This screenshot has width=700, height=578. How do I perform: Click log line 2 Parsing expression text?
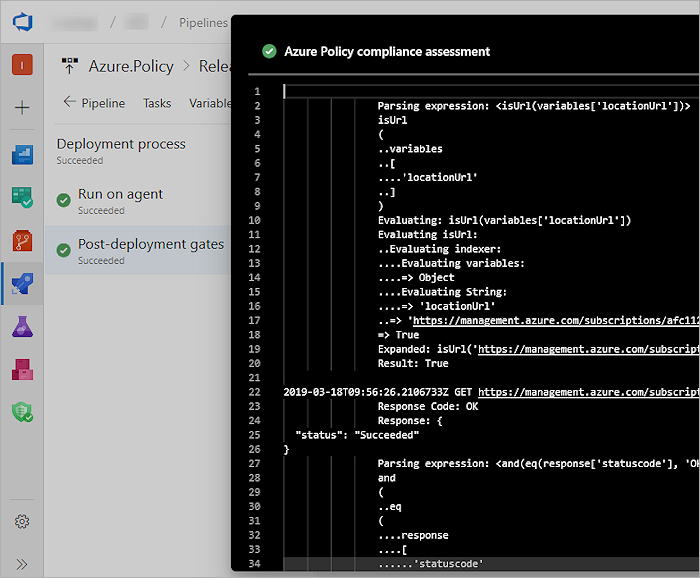(x=534, y=106)
